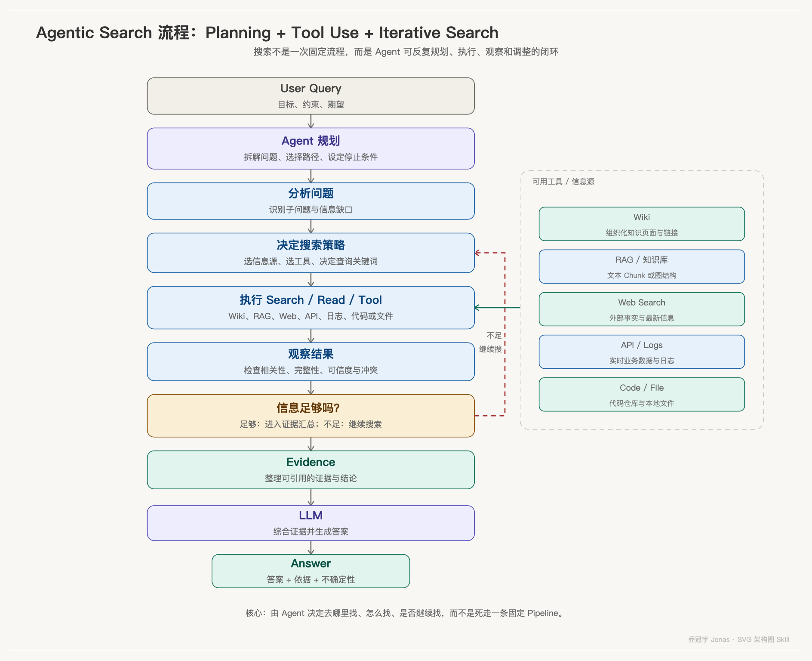Select the API / Logs card
The image size is (812, 661).
tap(642, 352)
